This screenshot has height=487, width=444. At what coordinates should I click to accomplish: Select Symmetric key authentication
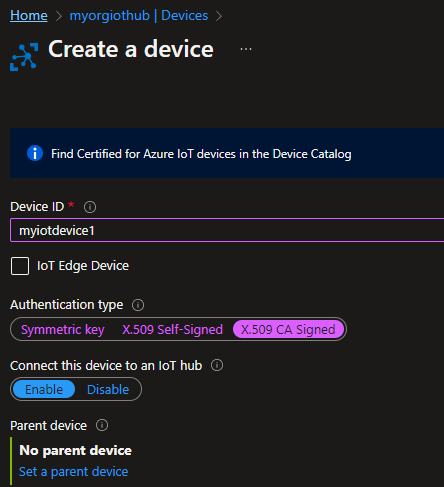[63, 330]
